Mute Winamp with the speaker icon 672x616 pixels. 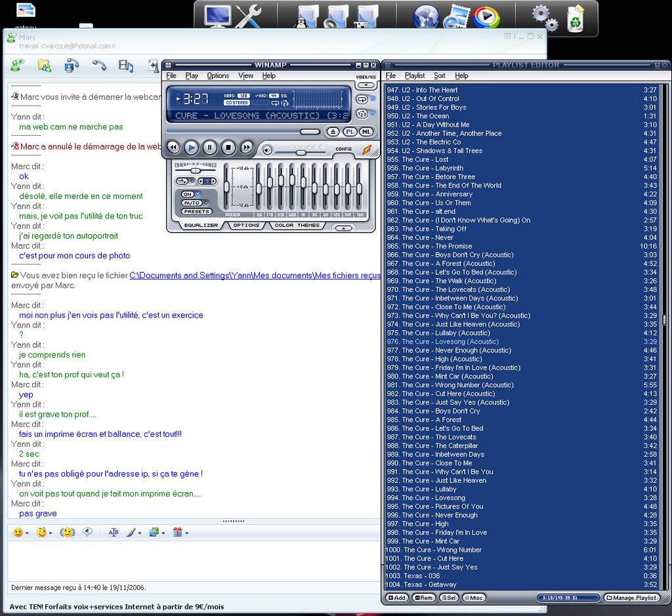tap(268, 150)
